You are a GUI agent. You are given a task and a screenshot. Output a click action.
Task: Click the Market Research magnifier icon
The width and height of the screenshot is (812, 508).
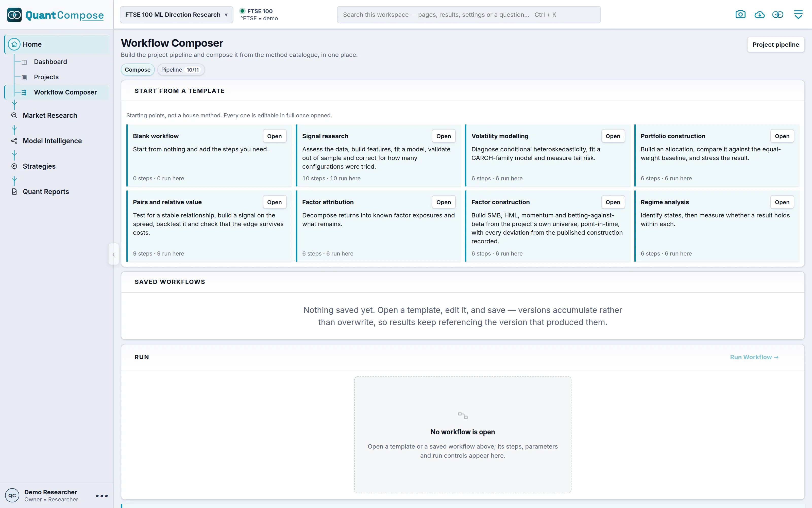point(14,115)
